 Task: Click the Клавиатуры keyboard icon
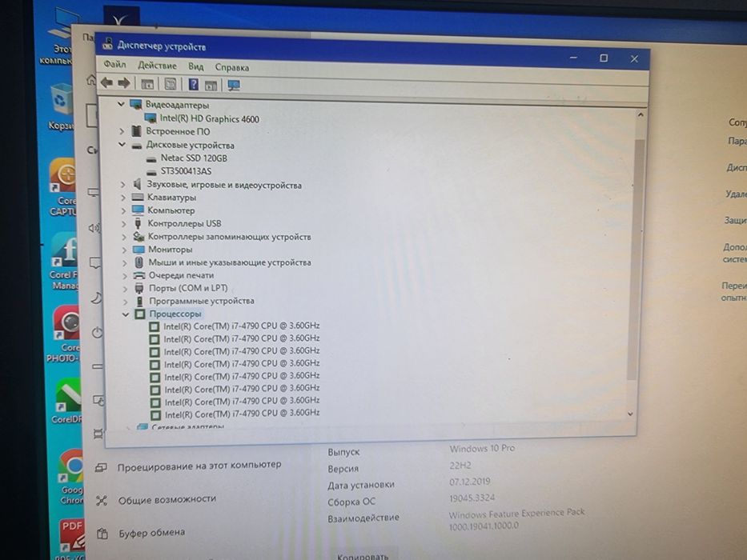pos(138,197)
